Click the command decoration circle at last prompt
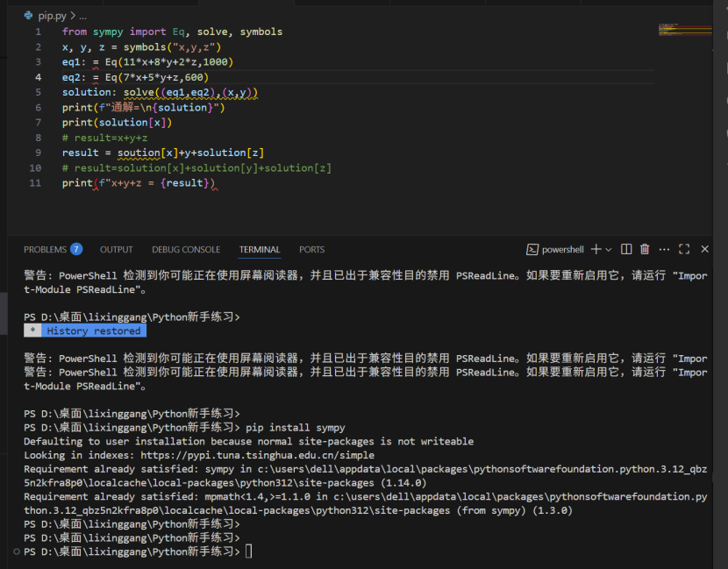728x569 pixels. point(17,551)
